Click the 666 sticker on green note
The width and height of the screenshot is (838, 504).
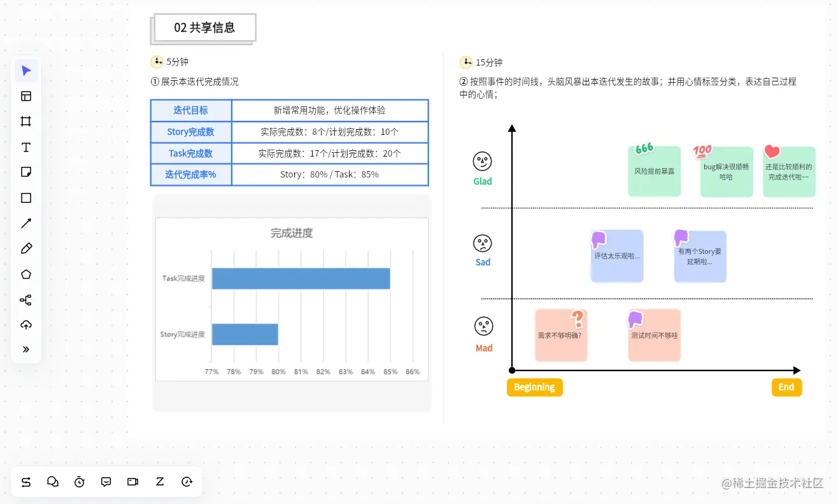[644, 148]
